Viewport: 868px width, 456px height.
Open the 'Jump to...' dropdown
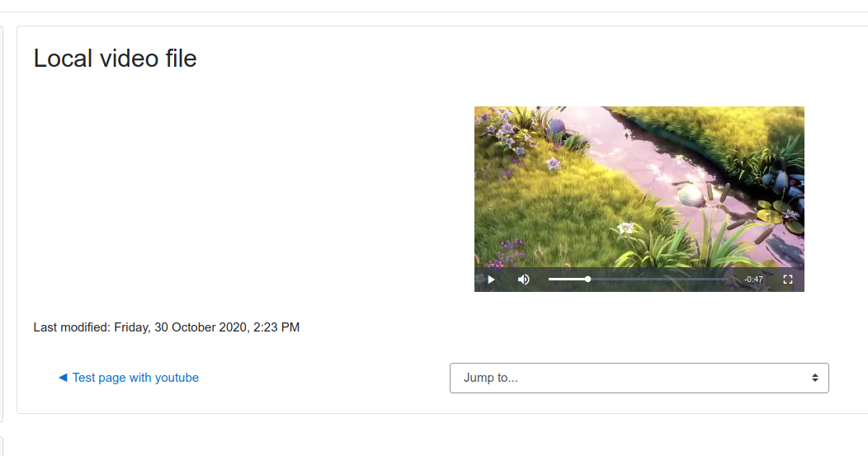639,378
